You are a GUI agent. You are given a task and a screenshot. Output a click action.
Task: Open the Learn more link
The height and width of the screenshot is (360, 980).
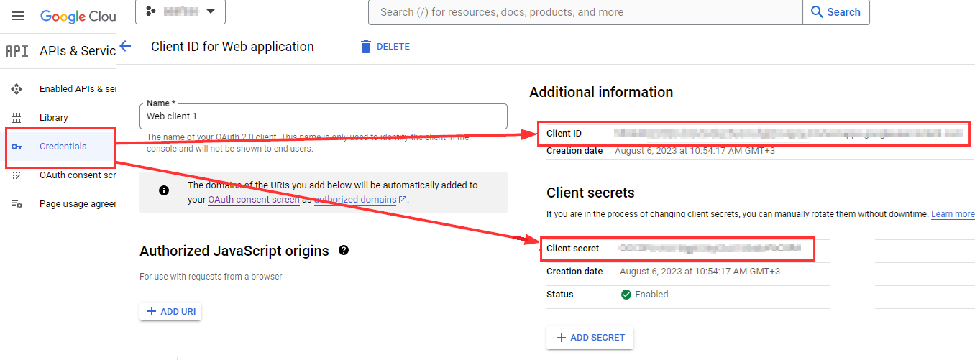coord(953,214)
